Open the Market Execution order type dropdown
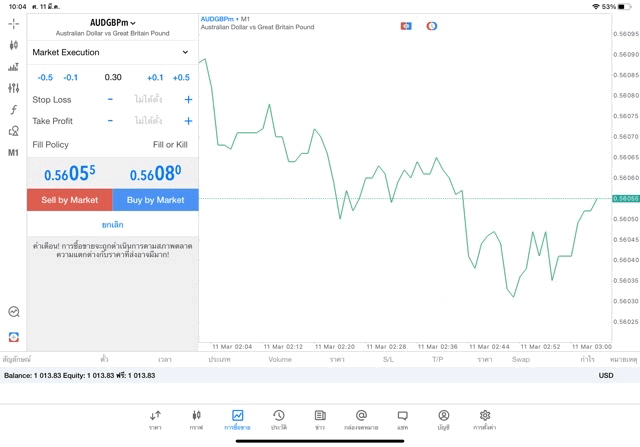This screenshot has width=640, height=447. click(x=112, y=52)
